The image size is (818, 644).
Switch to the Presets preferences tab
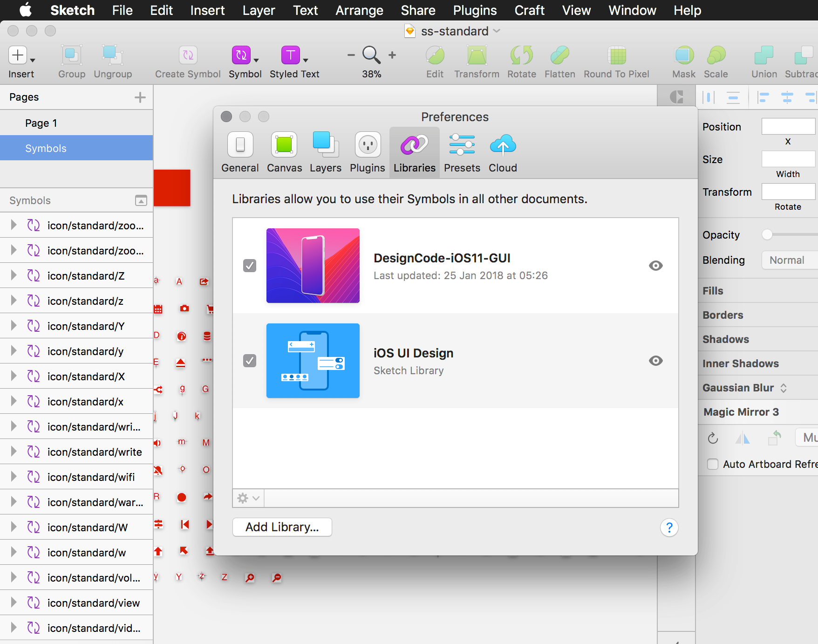pos(461,152)
